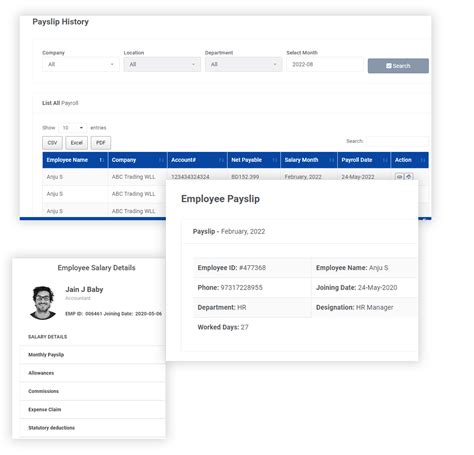Export the payroll list as PDF

coord(101,143)
